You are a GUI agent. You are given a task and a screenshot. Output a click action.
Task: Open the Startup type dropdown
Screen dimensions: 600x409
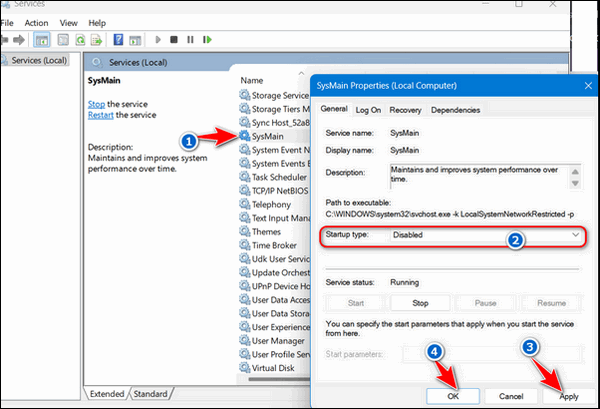point(486,235)
